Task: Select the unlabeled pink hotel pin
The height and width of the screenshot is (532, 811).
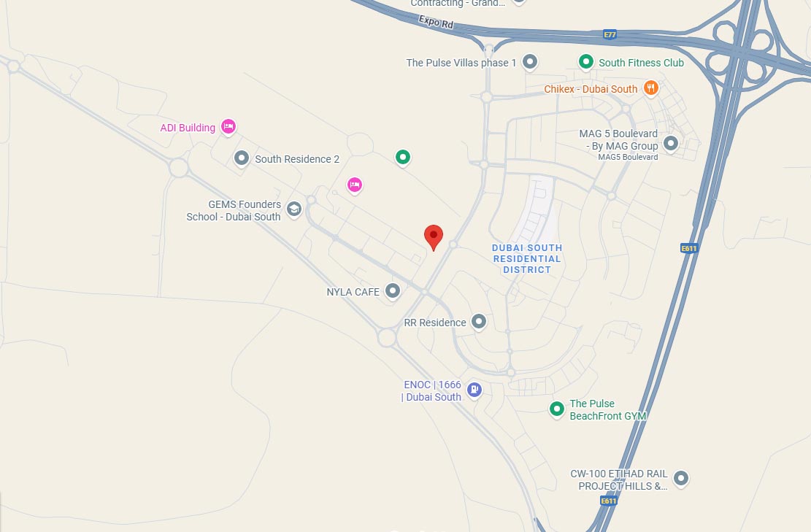Action: 354,185
